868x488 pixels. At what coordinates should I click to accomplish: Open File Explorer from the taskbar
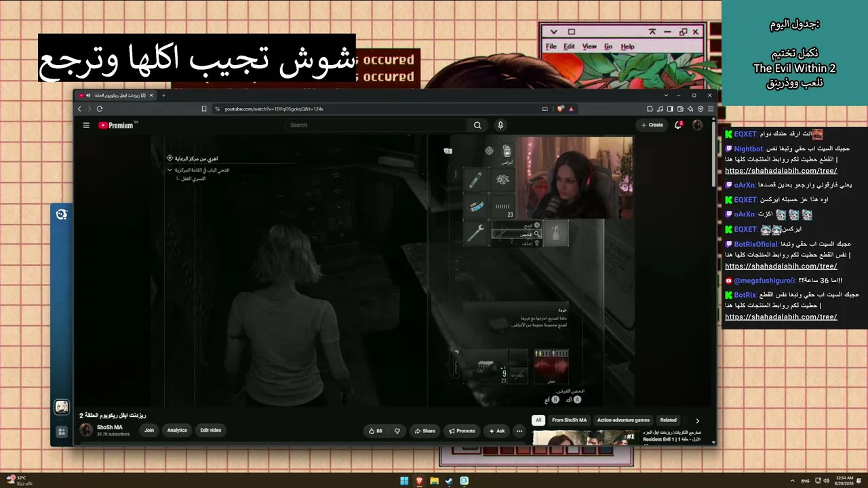[435, 481]
